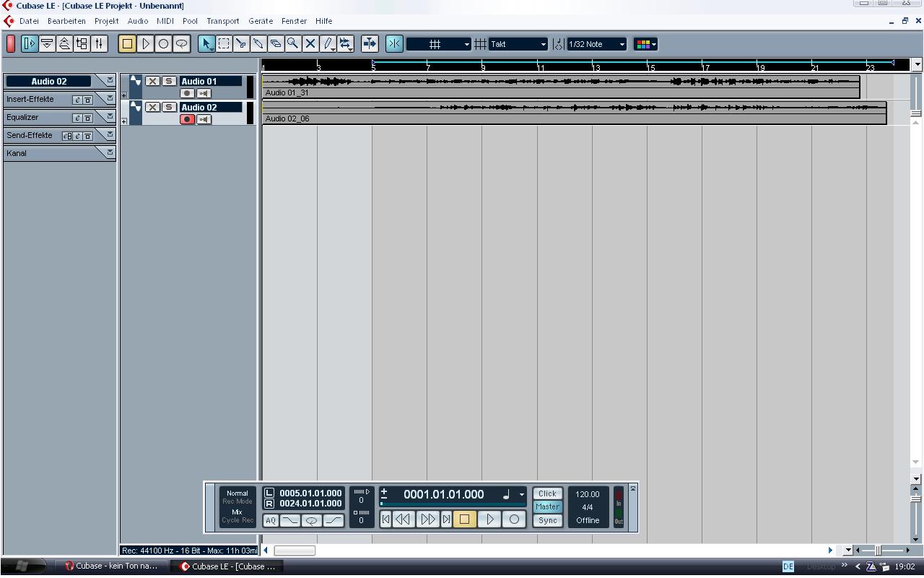Record-enable the Audio 01 track
This screenshot has height=578, width=924.
click(x=188, y=93)
